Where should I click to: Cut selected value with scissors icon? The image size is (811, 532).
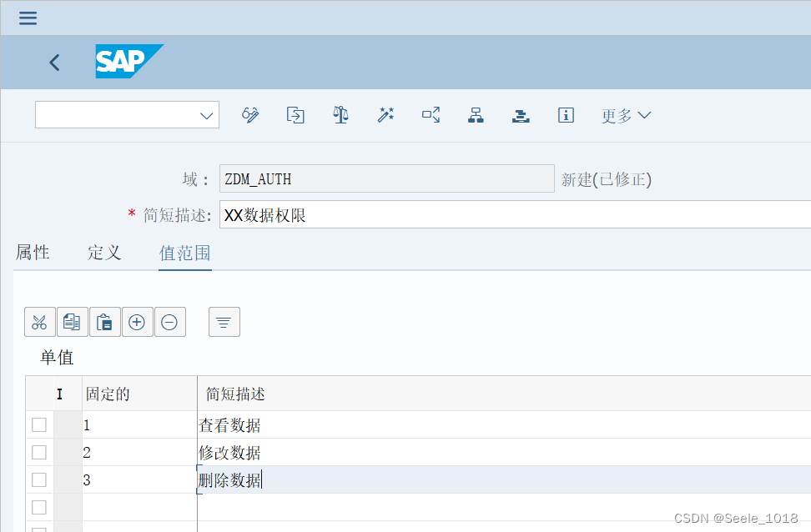39,322
